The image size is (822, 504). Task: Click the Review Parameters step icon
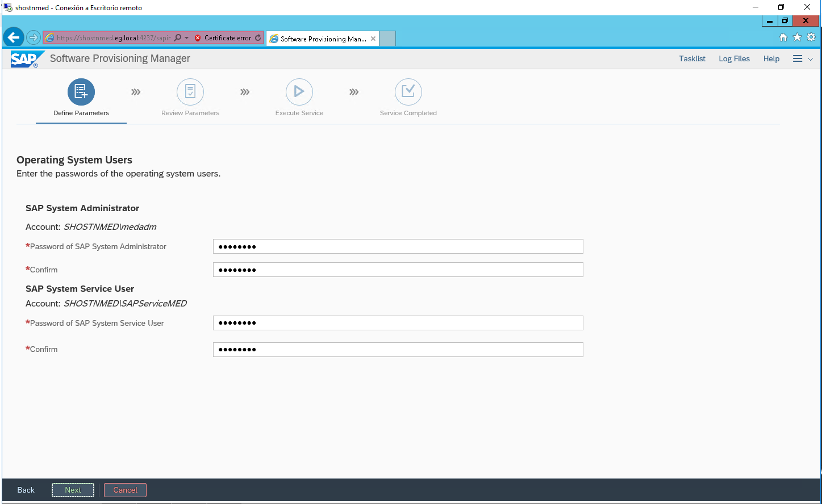[190, 92]
